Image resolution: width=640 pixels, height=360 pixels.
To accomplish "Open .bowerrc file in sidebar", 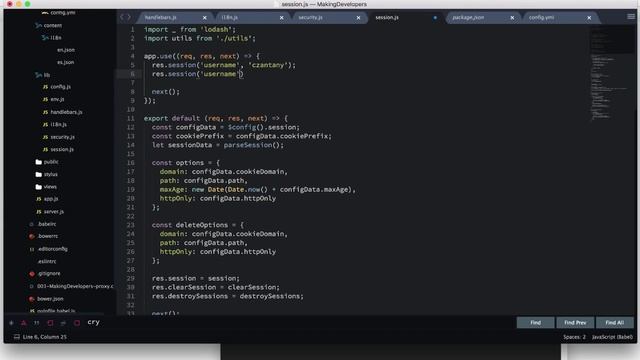I will click(x=44, y=236).
